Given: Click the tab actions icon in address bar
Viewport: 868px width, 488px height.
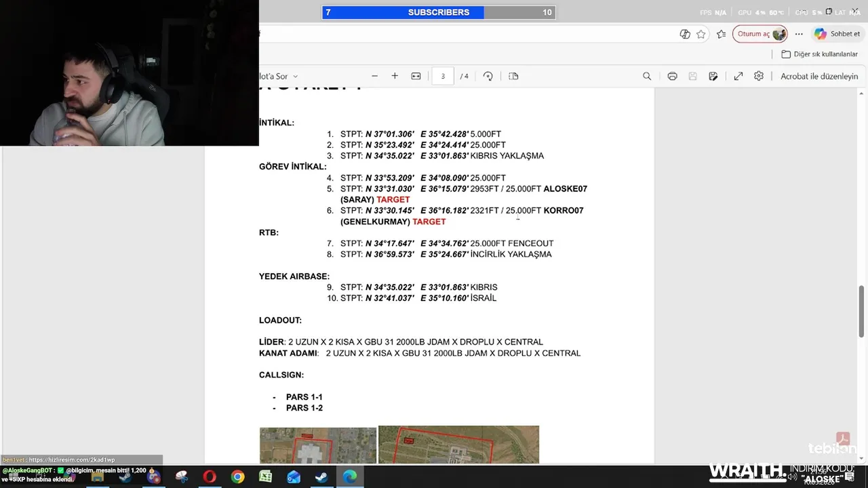Looking at the screenshot, I should pos(685,34).
